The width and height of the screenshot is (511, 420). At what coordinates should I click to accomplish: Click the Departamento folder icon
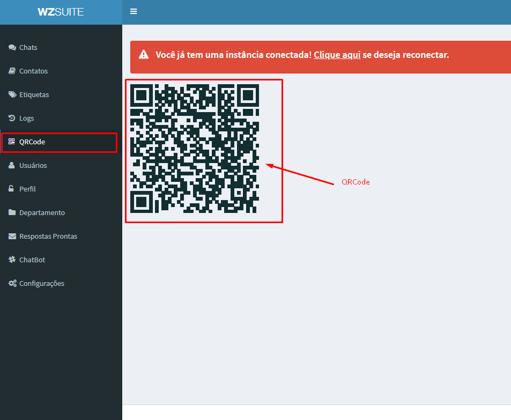(12, 212)
